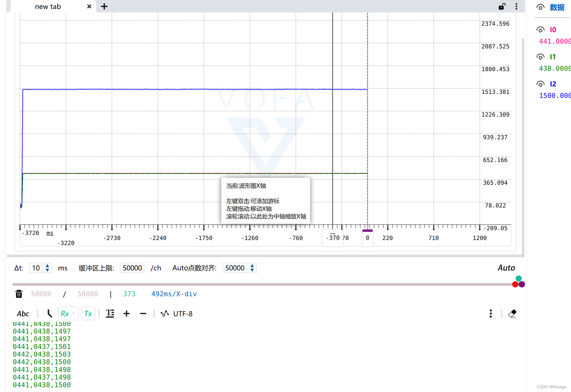Click the Y axis value 1513.381
The width and height of the screenshot is (571, 392).
tap(495, 92)
